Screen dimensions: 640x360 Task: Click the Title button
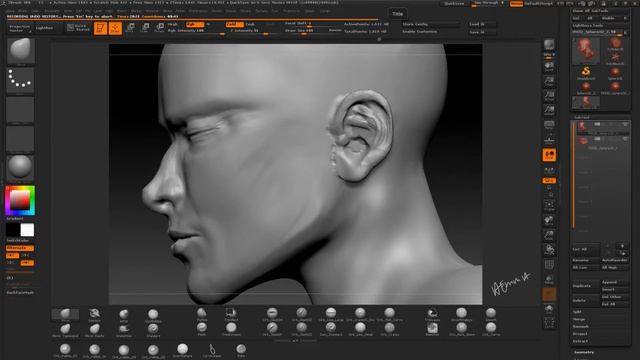pyautogui.click(x=398, y=14)
